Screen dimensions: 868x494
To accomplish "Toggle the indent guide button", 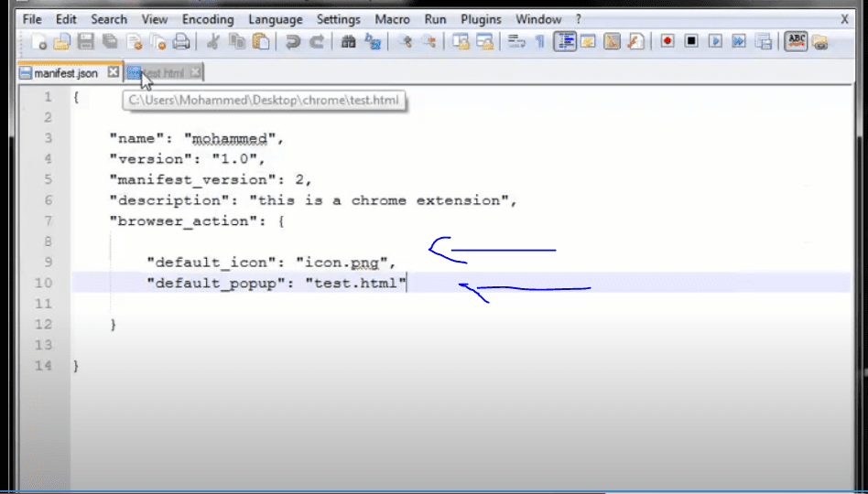I will (564, 41).
